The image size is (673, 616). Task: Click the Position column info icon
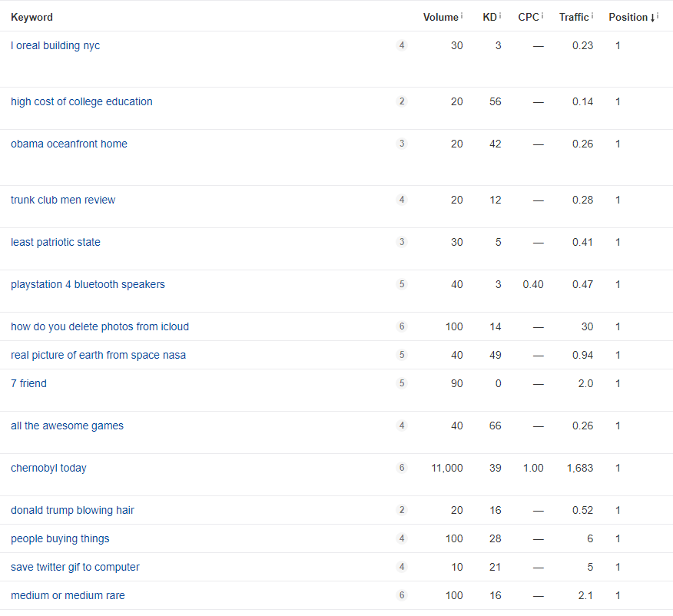(x=658, y=17)
